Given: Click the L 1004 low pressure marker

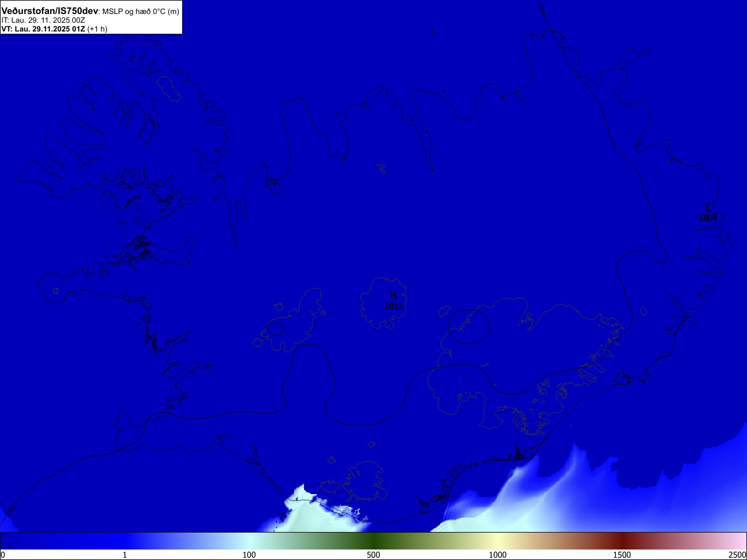Looking at the screenshot, I should click(708, 212).
